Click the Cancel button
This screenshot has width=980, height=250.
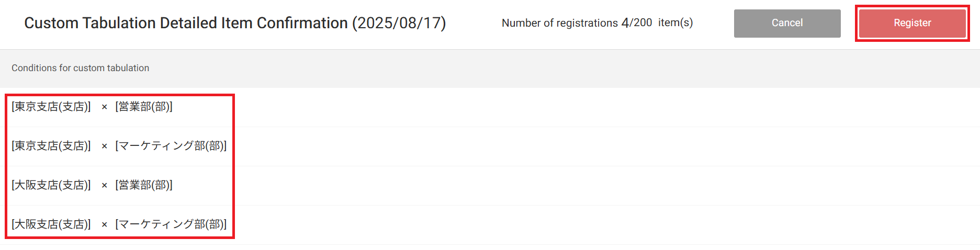[787, 23]
